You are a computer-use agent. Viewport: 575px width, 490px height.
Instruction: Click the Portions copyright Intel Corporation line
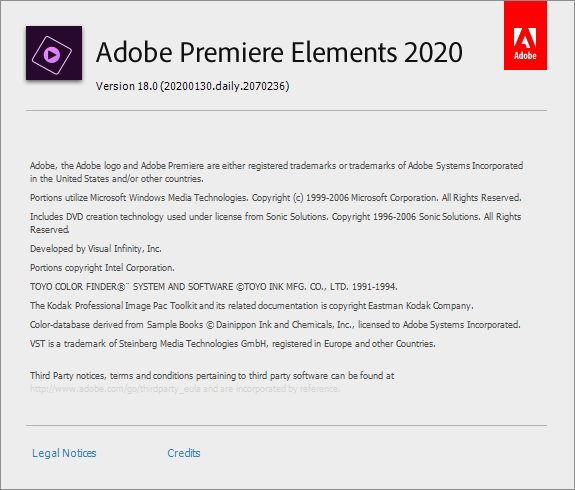pyautogui.click(x=102, y=268)
